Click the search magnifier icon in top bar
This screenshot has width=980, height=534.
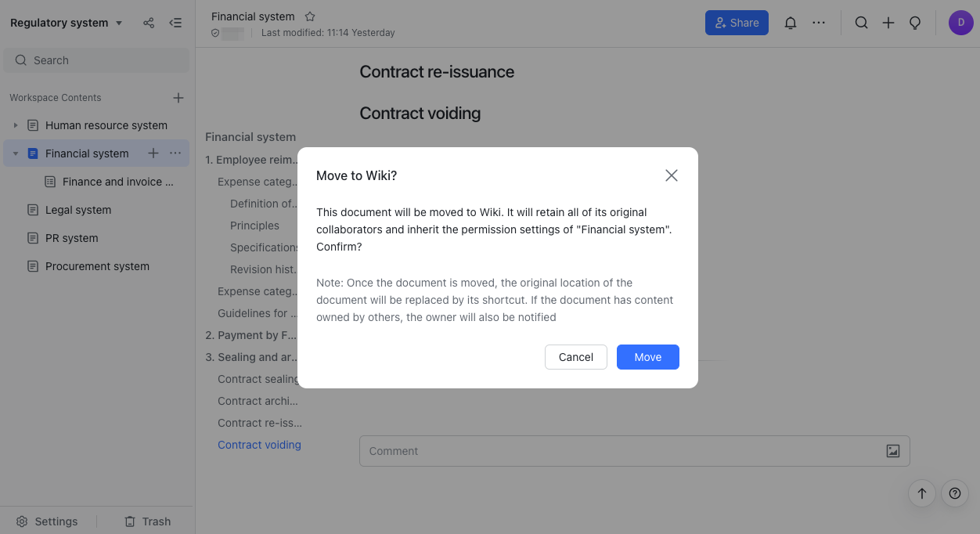click(x=861, y=23)
